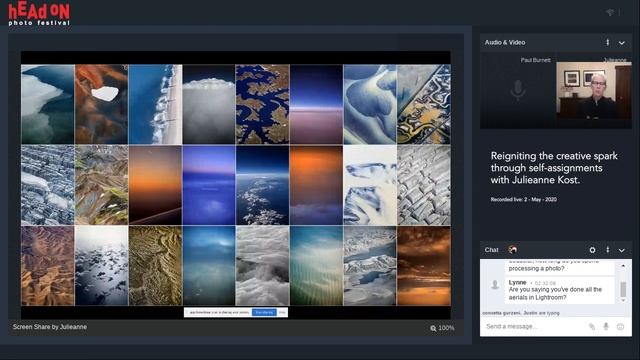Click the 'Recorded live: 2 - May - 2020' text
This screenshot has width=640, height=360.
524,200
